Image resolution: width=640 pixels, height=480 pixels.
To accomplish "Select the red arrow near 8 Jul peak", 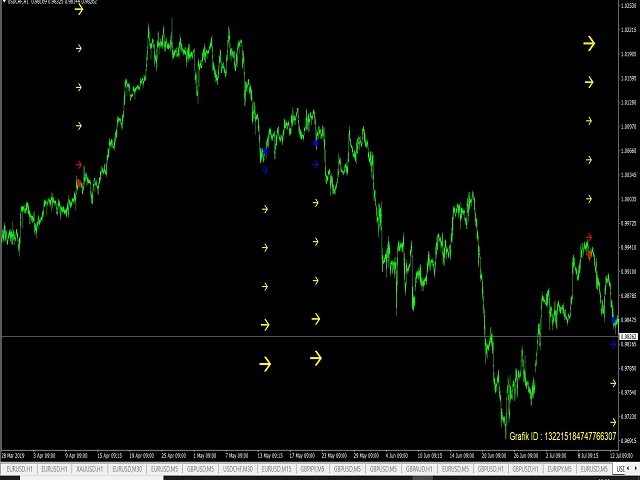I will (x=589, y=237).
